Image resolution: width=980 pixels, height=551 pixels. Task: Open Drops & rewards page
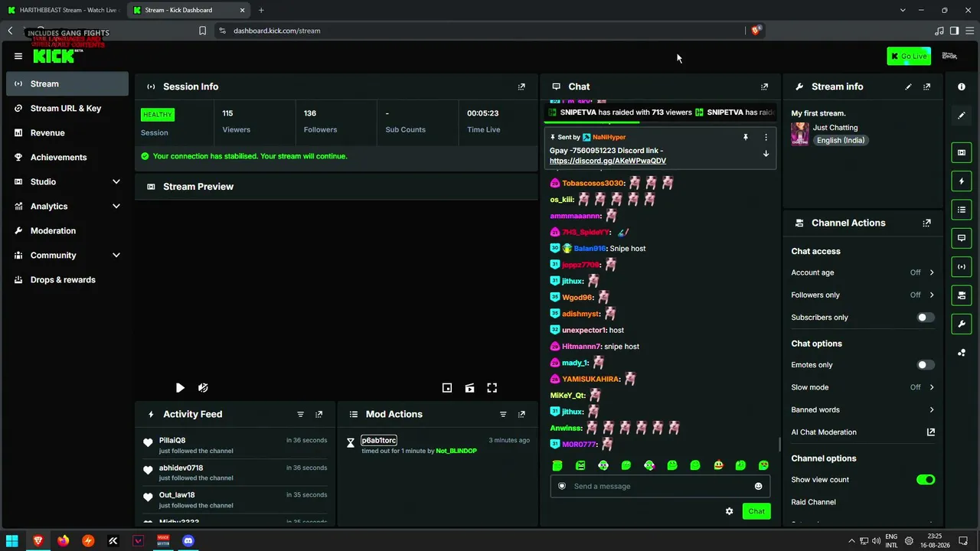point(67,279)
